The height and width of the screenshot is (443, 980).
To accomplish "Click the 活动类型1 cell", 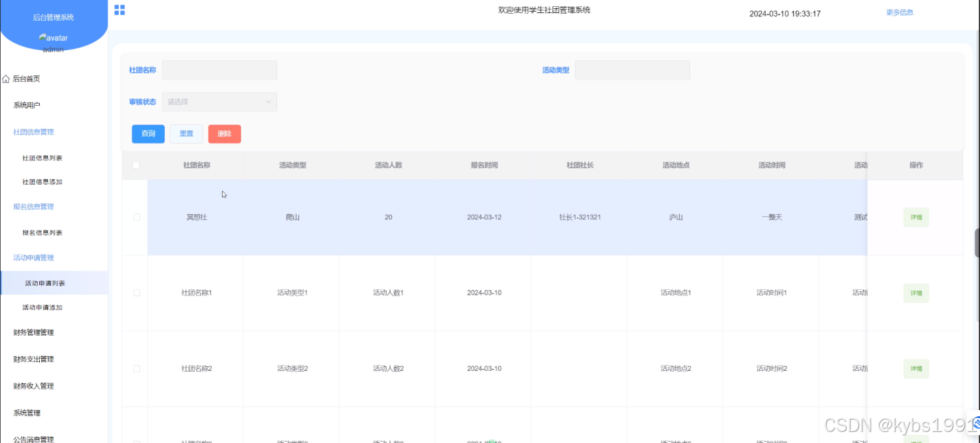I will pyautogui.click(x=293, y=293).
